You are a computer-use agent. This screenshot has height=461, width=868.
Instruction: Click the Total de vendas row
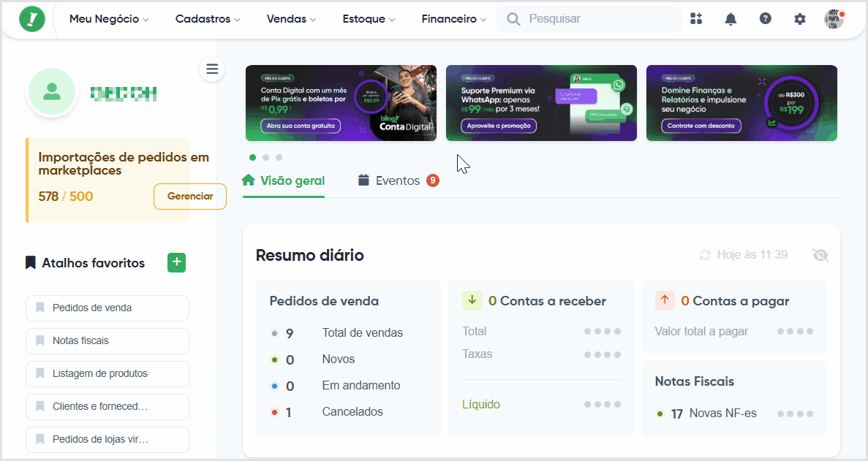click(336, 333)
